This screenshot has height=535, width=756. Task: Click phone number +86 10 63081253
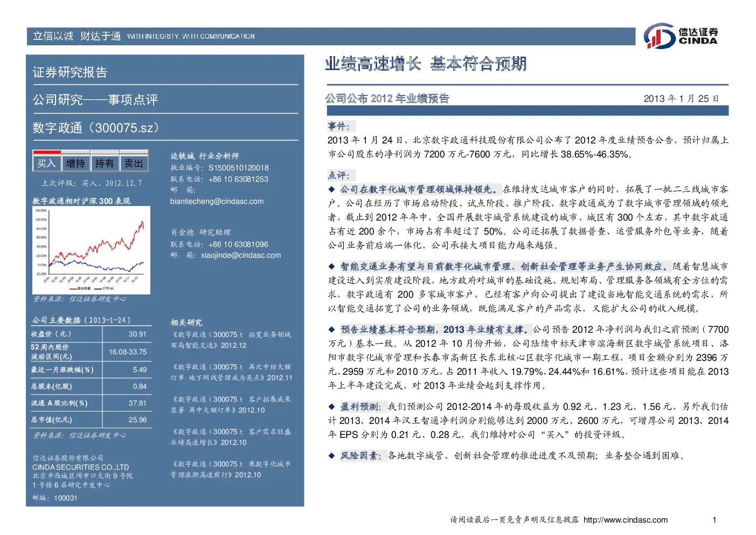(x=238, y=179)
